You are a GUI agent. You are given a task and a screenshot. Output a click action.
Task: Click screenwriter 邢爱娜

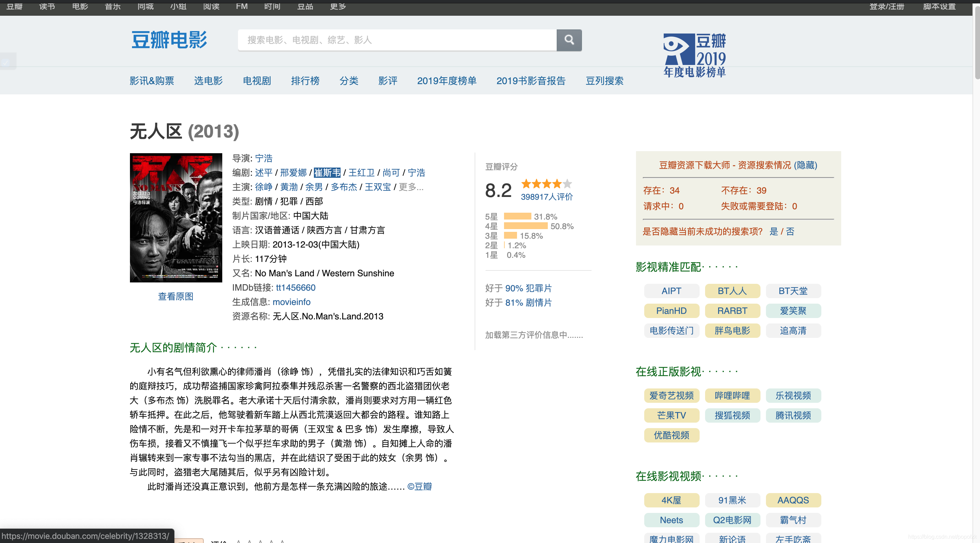click(293, 172)
